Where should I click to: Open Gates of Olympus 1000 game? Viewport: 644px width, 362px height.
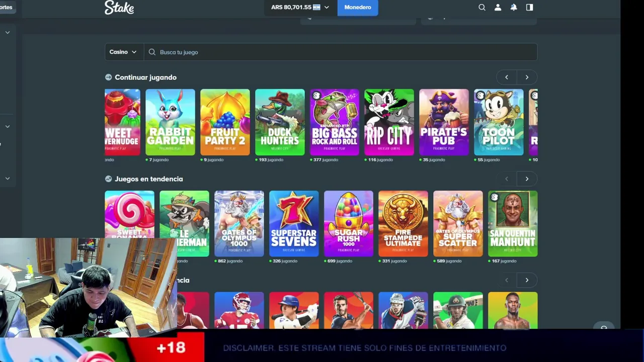tap(239, 224)
